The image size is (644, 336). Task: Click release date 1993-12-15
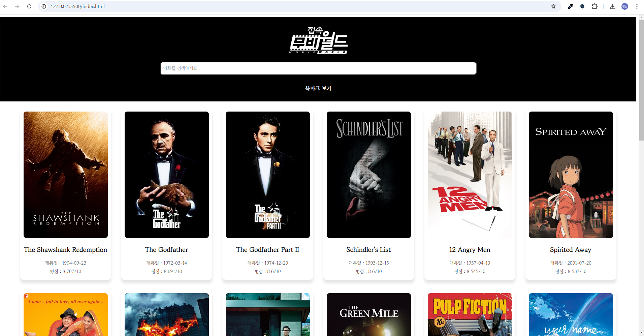click(x=377, y=263)
